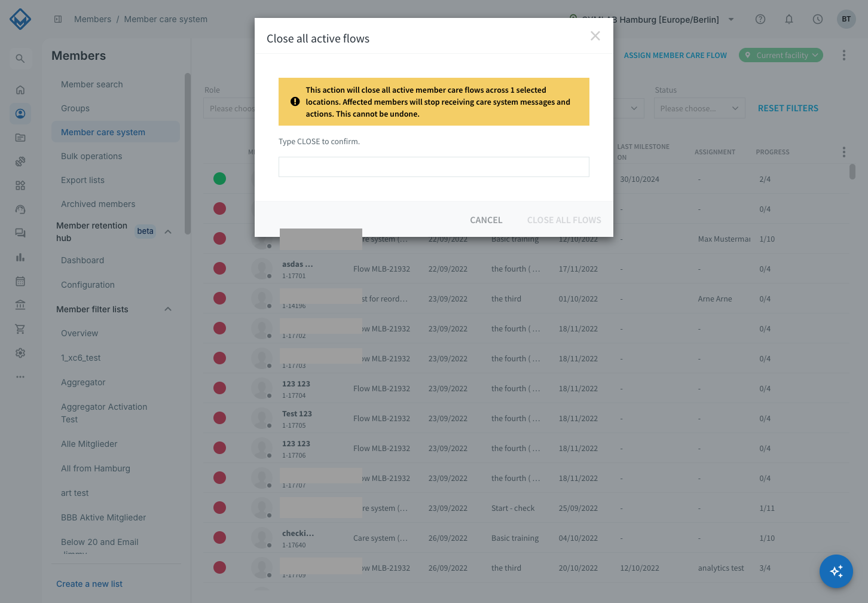This screenshot has height=603, width=868.
Task: Open the calendar icon in sidebar
Action: point(20,281)
